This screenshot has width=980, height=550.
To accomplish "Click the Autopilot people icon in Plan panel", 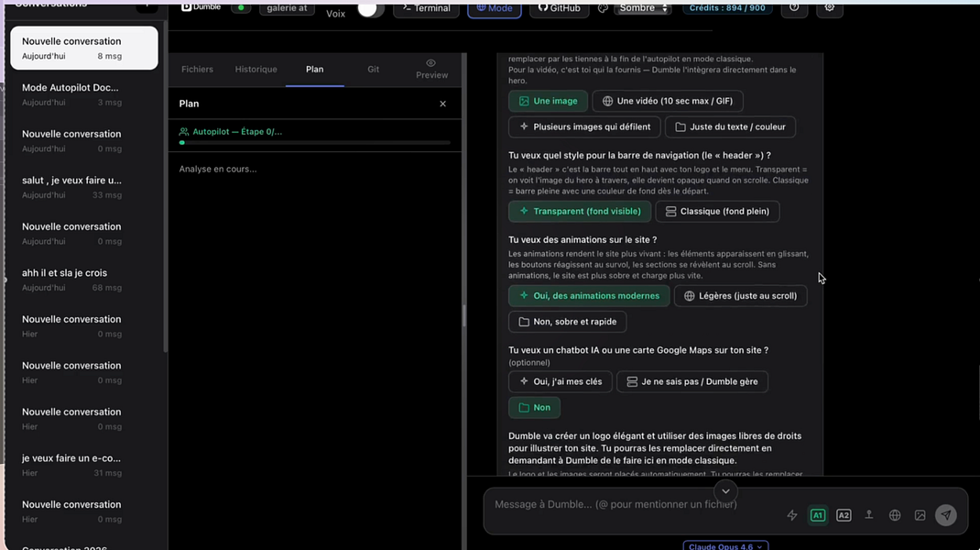I will (184, 131).
